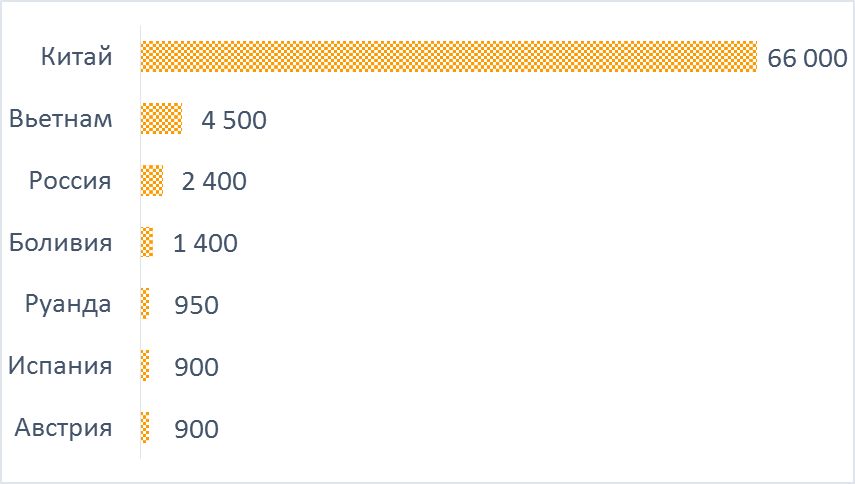This screenshot has height=484, width=855.
Task: Select the 1 400 value label
Action: [205, 244]
